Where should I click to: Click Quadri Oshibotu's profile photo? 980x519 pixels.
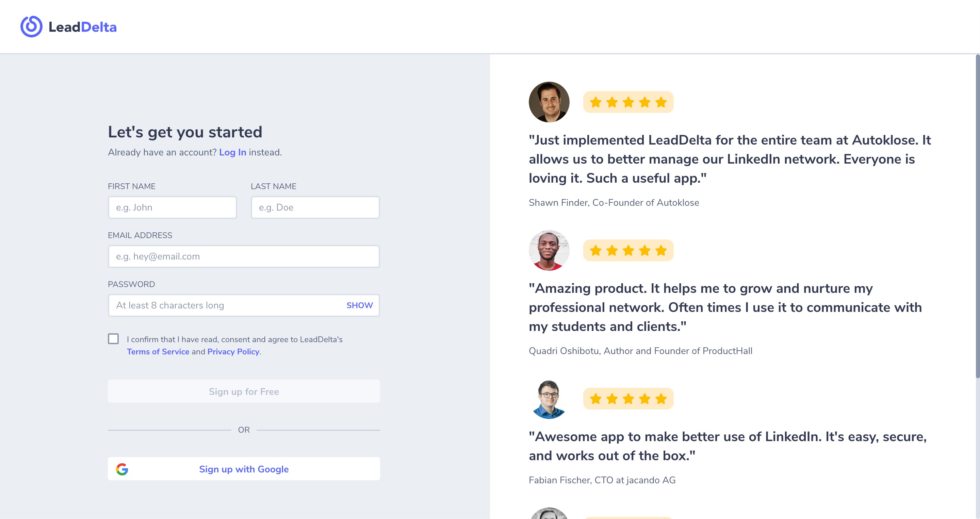pyautogui.click(x=549, y=250)
